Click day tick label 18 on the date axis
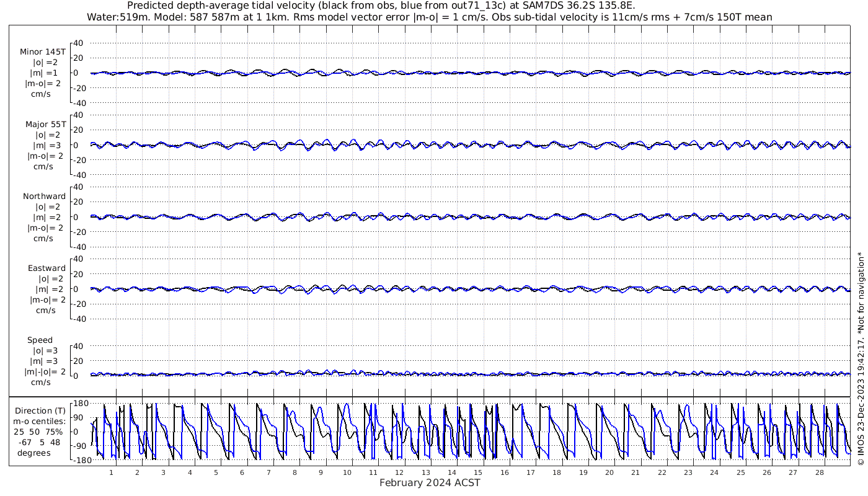This screenshot has width=868, height=496. pyautogui.click(x=557, y=472)
